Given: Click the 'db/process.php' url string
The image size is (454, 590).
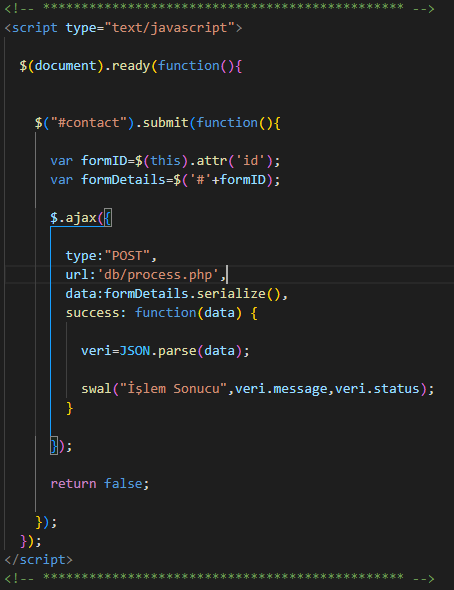Looking at the screenshot, I should click(158, 275).
